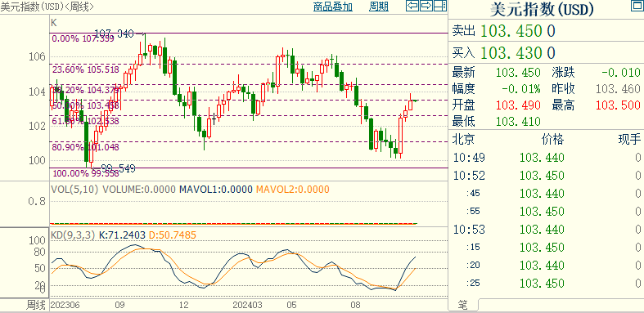The width and height of the screenshot is (644, 313).
Task: Open the 周期 period link
Action: point(379,7)
